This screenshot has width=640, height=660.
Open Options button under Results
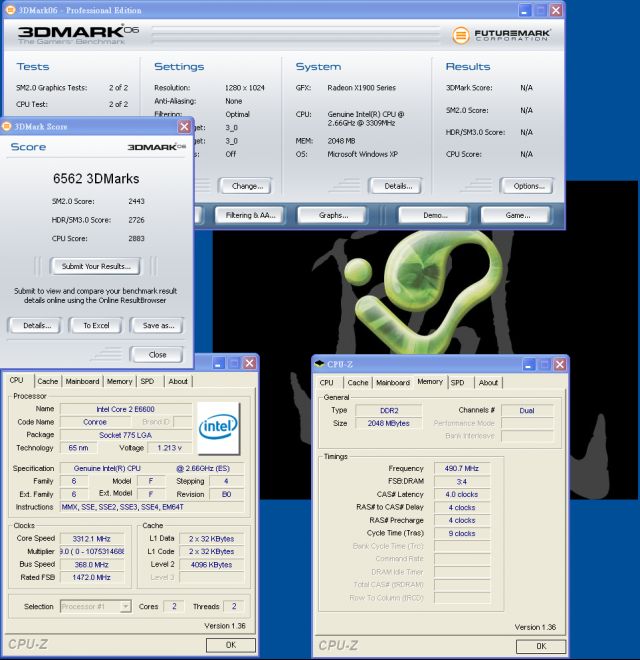point(529,186)
